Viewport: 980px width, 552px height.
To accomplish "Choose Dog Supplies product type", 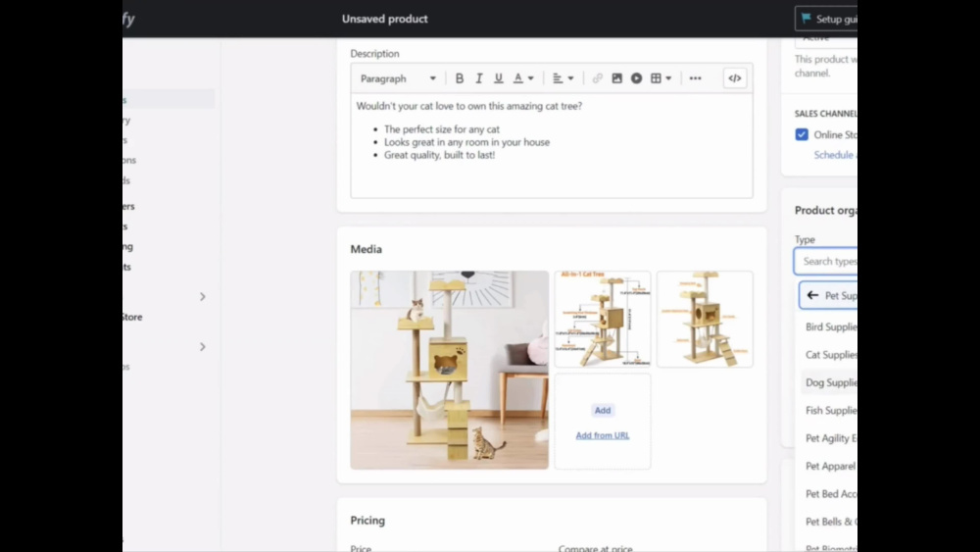I will point(829,382).
